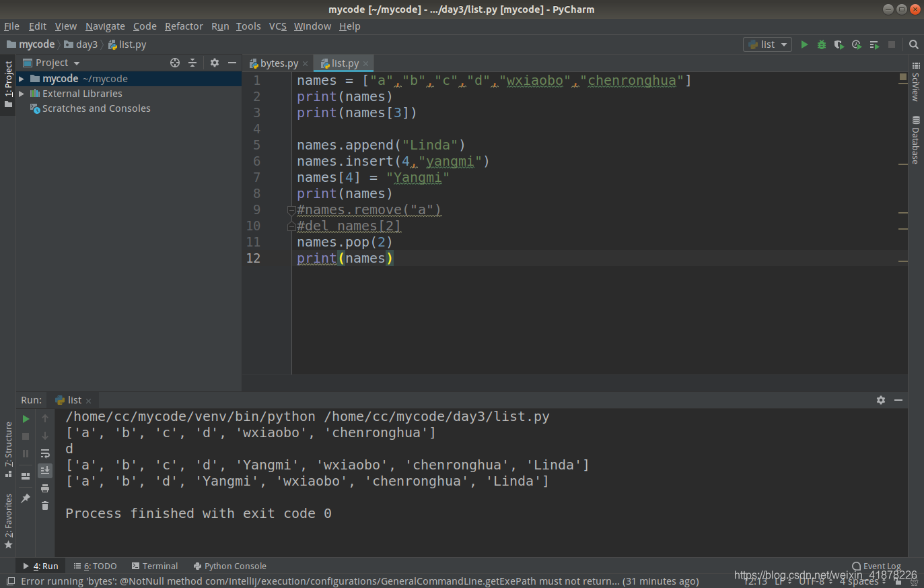Open Project panel settings gear

(x=215, y=63)
